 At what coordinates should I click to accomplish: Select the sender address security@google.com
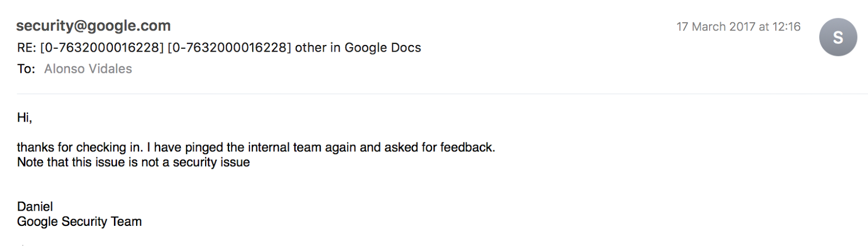point(93,26)
